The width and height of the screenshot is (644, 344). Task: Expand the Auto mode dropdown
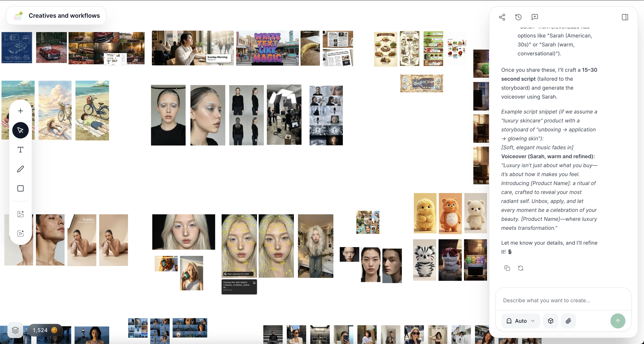coord(520,321)
